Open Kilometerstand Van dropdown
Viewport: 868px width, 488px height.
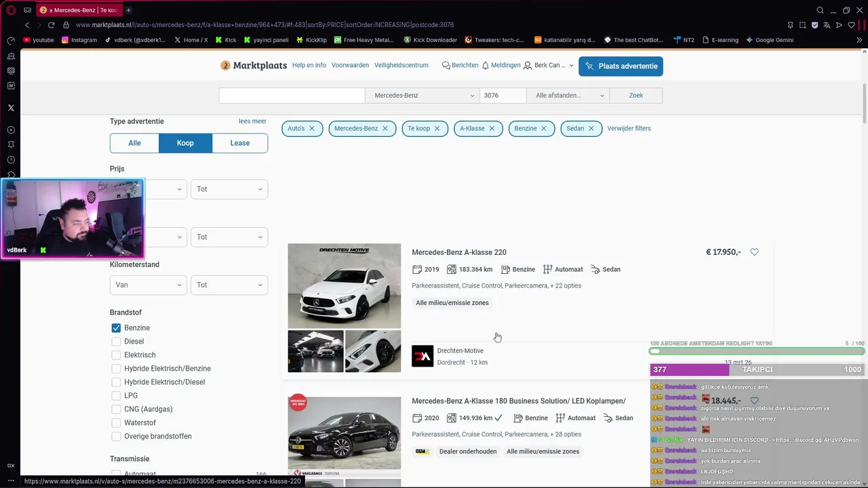[148, 285]
